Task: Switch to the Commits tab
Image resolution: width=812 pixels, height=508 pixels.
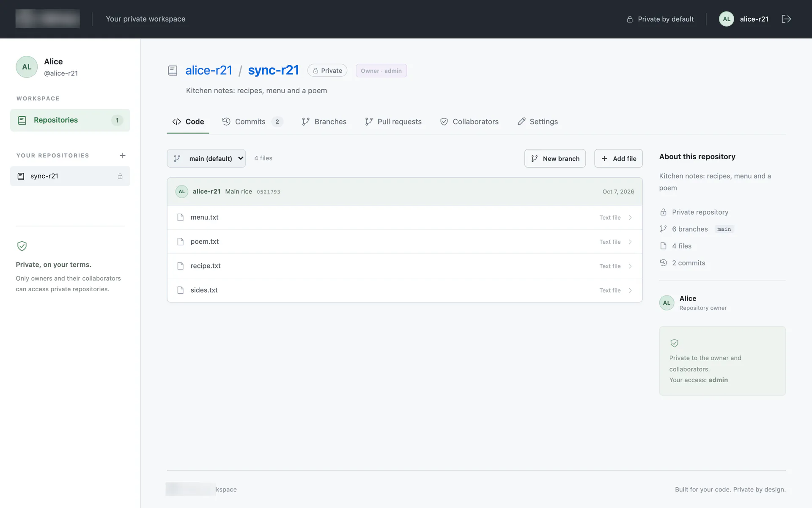Action: tap(252, 121)
